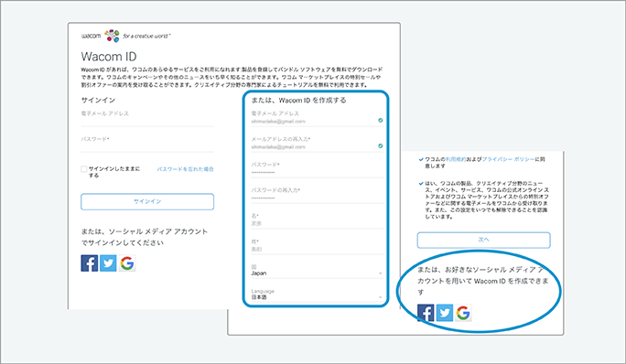Viewport: 626px width, 364px height.
Task: Click the create-ID 電子メール アドレス field
Action: 318,118
